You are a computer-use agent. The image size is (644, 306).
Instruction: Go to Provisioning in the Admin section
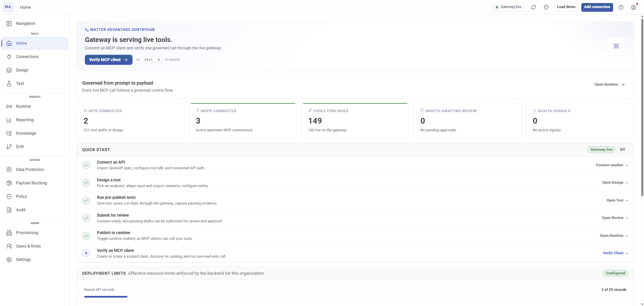[x=35, y=233]
